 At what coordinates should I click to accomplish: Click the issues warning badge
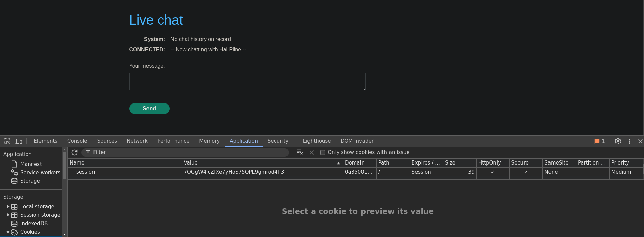599,141
